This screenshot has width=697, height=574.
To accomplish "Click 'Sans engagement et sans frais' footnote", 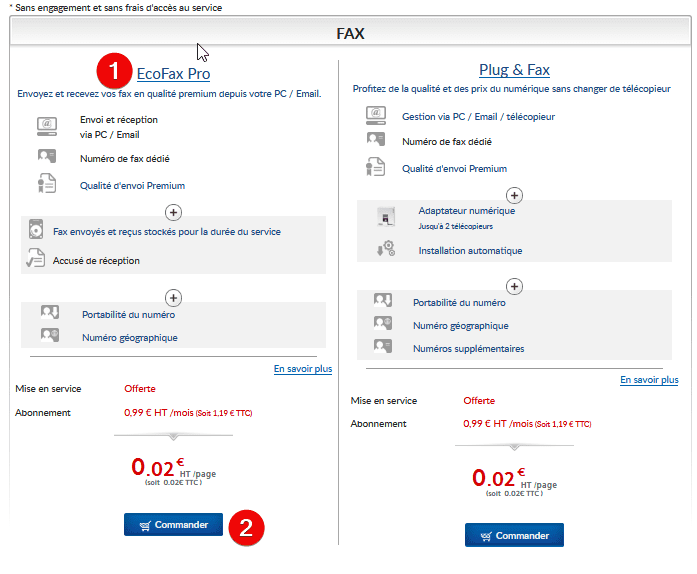I will pyautogui.click(x=116, y=8).
